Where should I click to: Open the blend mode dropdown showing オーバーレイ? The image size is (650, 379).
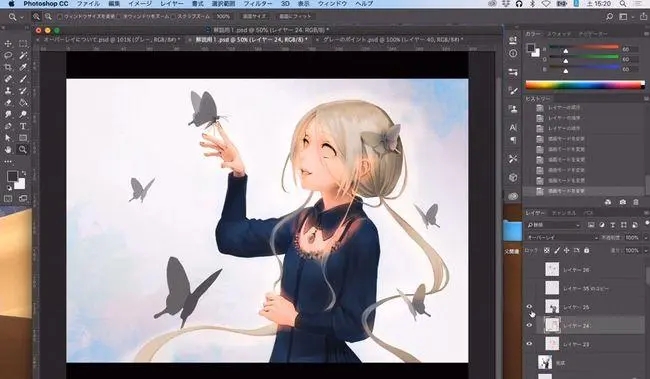coord(562,238)
